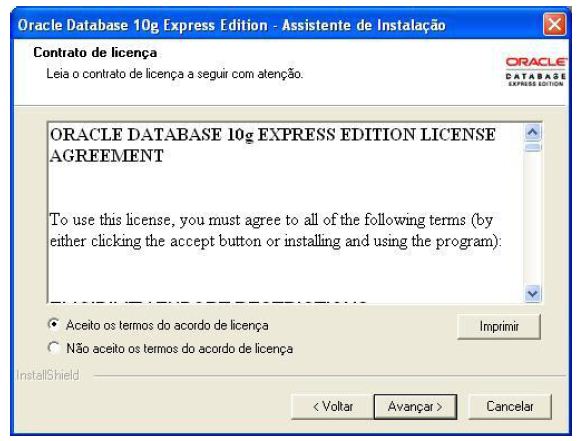Screen dimensions: 578x441
Task: Click the 'LICENSE AGREEMENT' heading in the text box
Action: pos(272,145)
